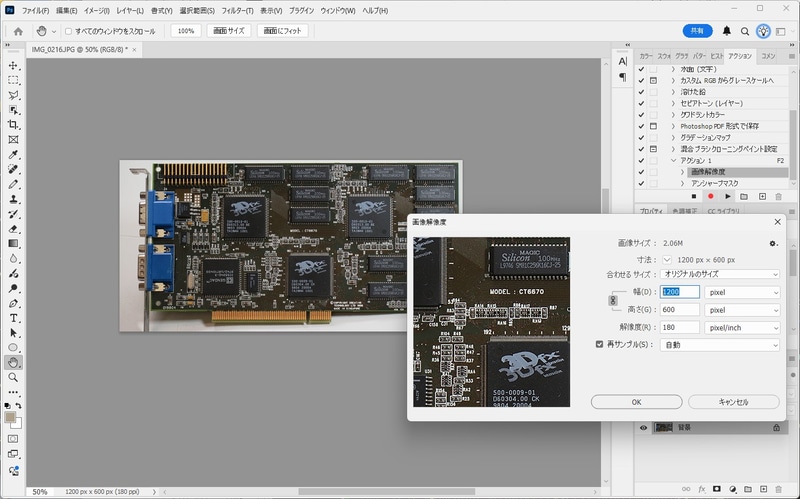The image size is (800, 499).
Task: Toggle the width-height constrain proportions link
Action: (x=613, y=301)
